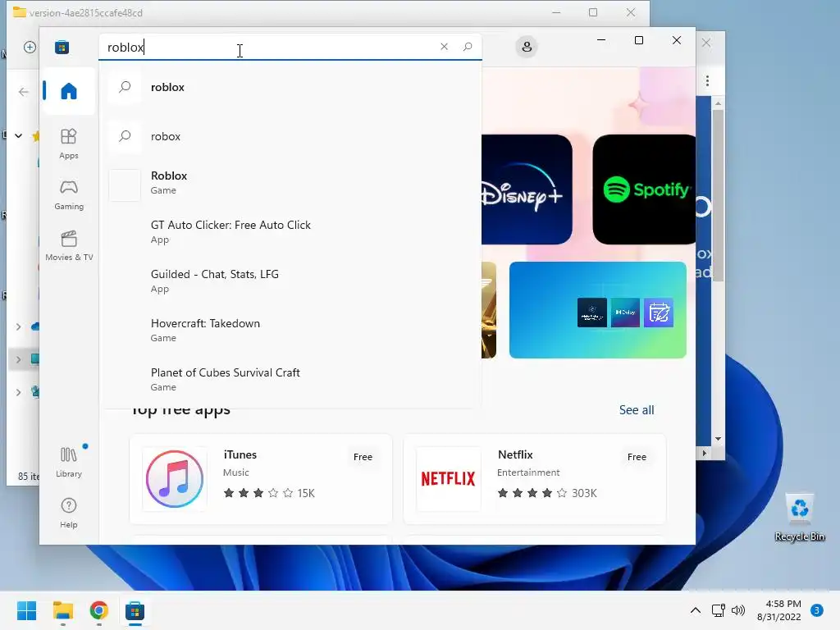Open the volume tray icon
This screenshot has height=630, width=840.
[738, 610]
